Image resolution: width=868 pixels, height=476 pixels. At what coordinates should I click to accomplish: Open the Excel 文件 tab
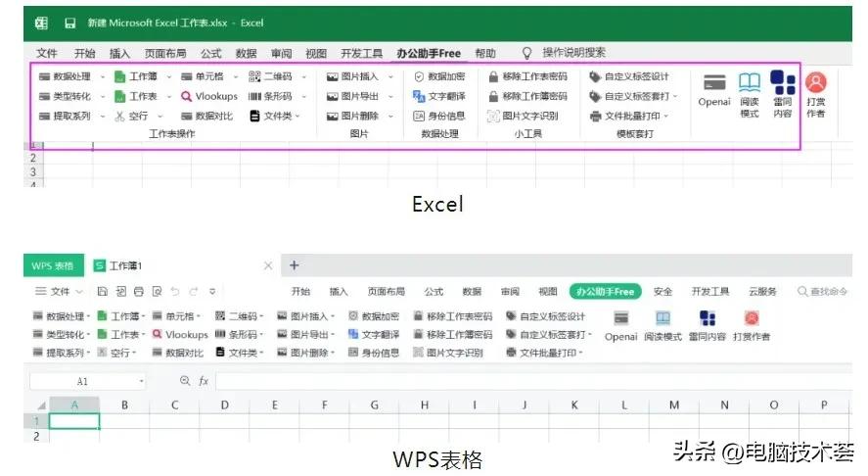[47, 53]
